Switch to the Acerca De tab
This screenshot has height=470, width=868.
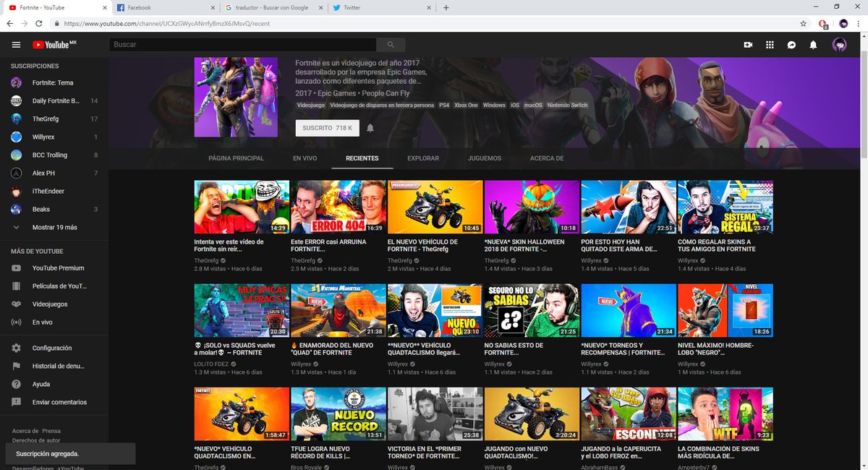tap(547, 158)
